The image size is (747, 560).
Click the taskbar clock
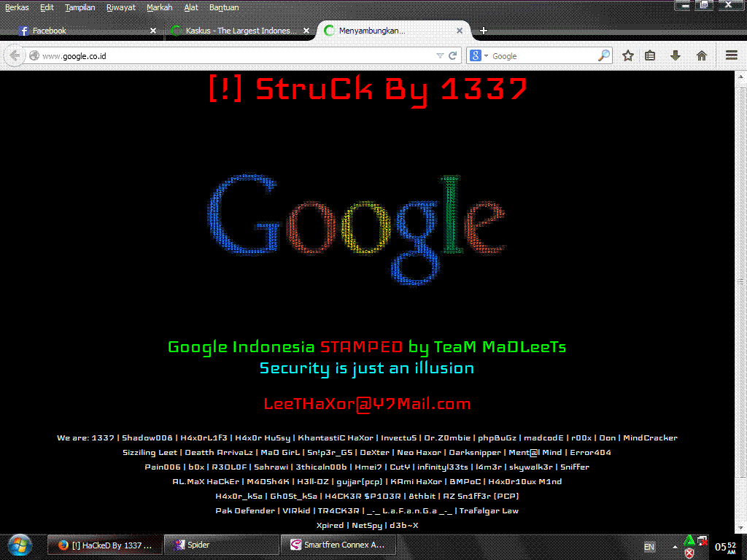(x=726, y=548)
